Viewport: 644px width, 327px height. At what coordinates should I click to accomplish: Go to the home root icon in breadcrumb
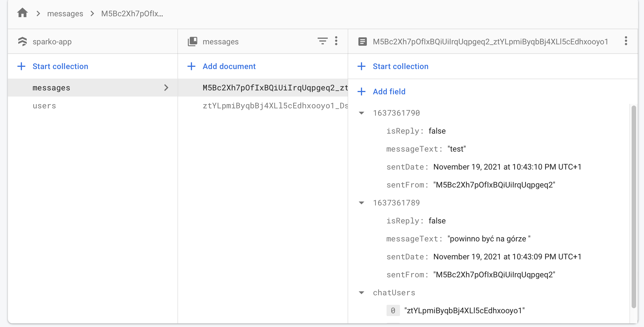[x=22, y=13]
